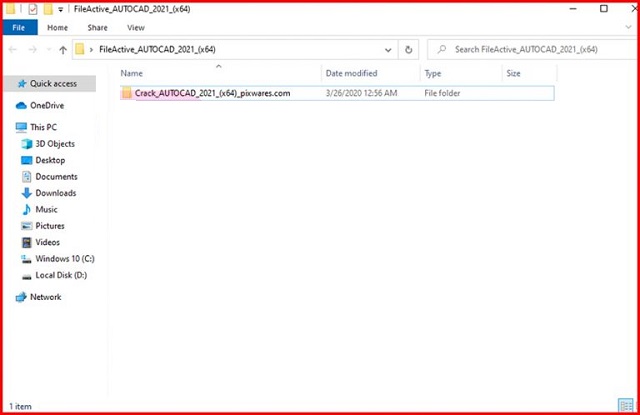This screenshot has height=415, width=640.
Task: Open Network in the navigation pane
Action: pos(46,297)
